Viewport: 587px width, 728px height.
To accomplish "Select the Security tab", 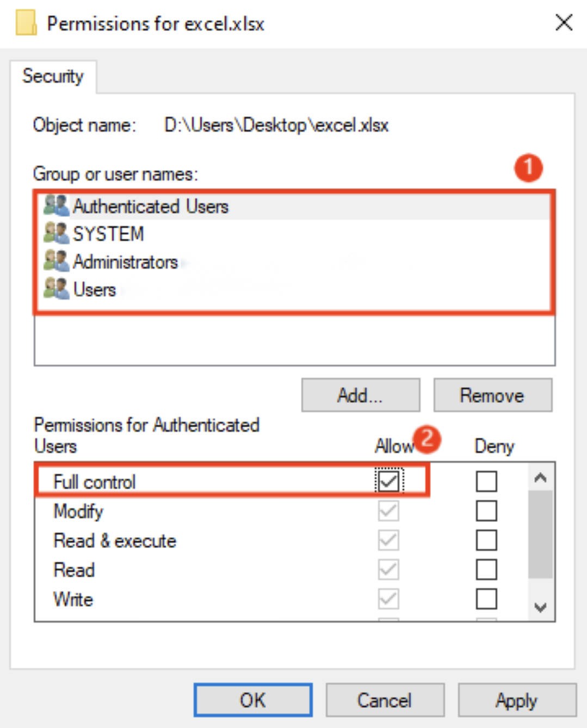I will click(53, 76).
